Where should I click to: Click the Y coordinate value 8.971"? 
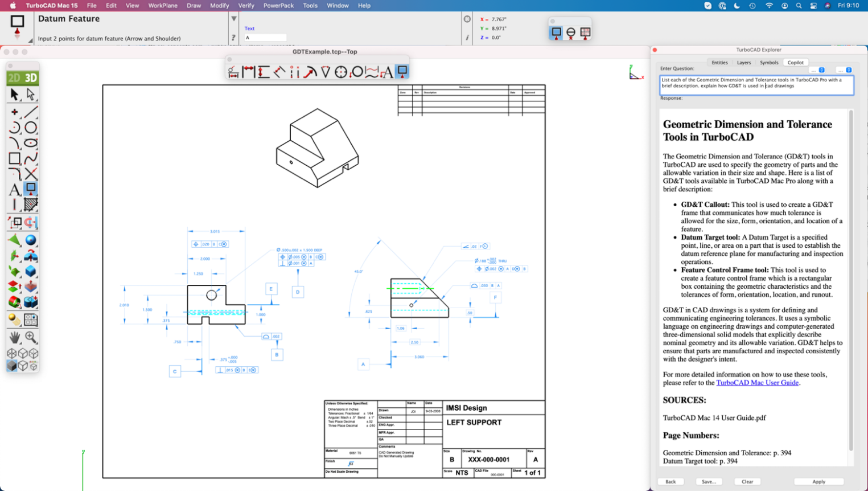coord(499,28)
